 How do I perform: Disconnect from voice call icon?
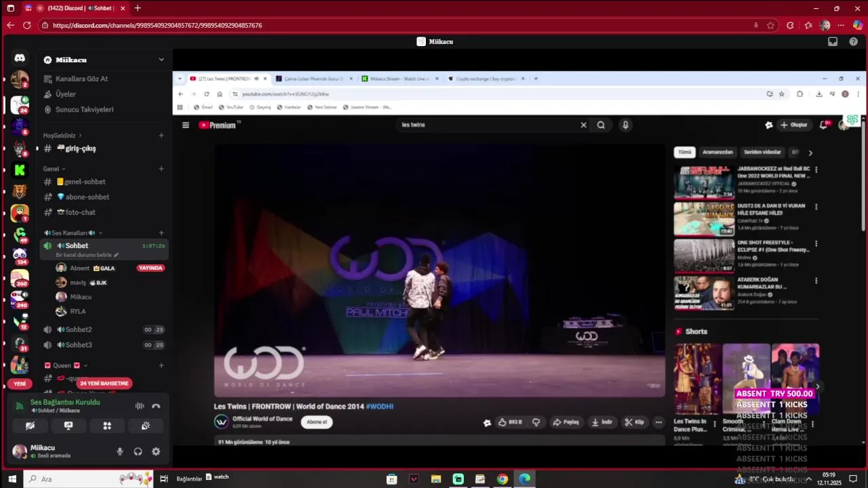(x=156, y=406)
